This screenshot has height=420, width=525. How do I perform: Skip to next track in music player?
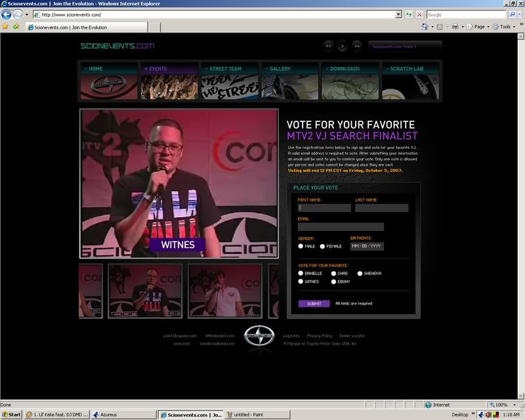357,46
